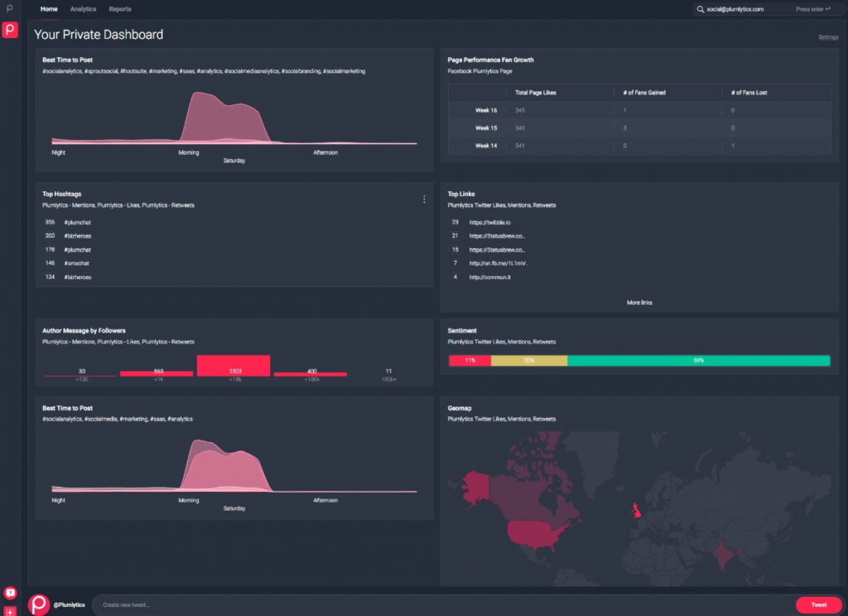The height and width of the screenshot is (616, 848).
Task: Click the Press enter hint icon
Action: 828,8
